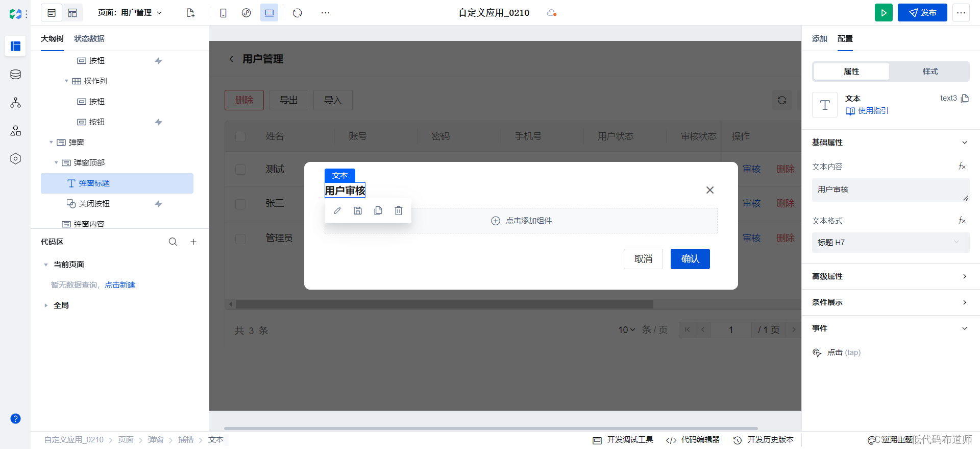
Task: Open the 使用指引 guide link
Action: [x=867, y=111]
